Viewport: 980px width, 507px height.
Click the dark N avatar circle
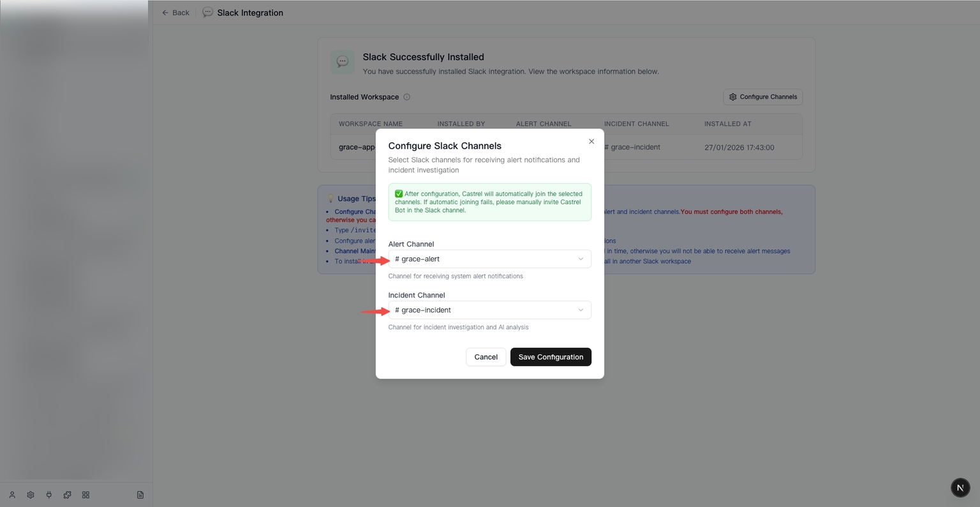point(960,487)
